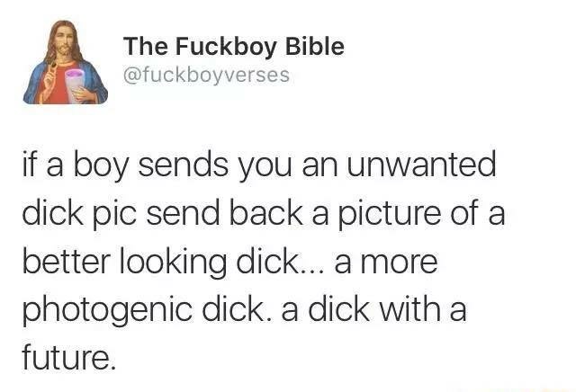The height and width of the screenshot is (392, 576).
Task: Click the final word 'future.'
Action: coord(69,356)
